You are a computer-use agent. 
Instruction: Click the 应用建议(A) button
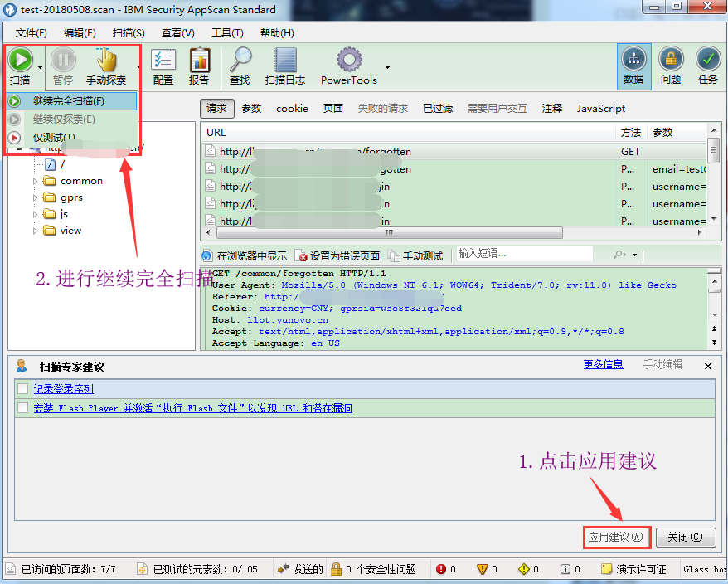616,537
